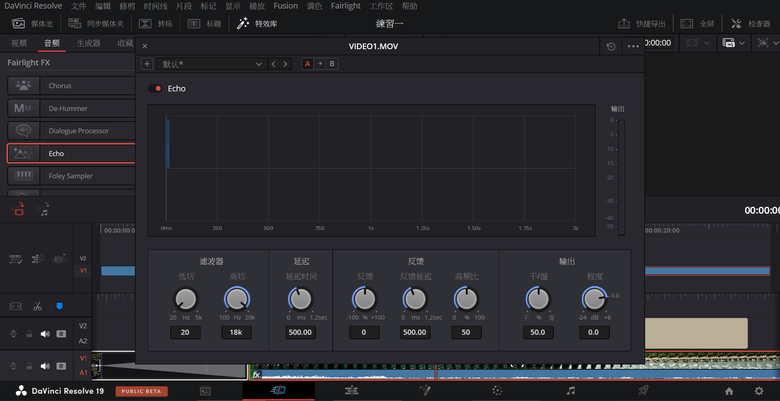
Task: Toggle video on the V2/A2 track
Action: [61, 333]
